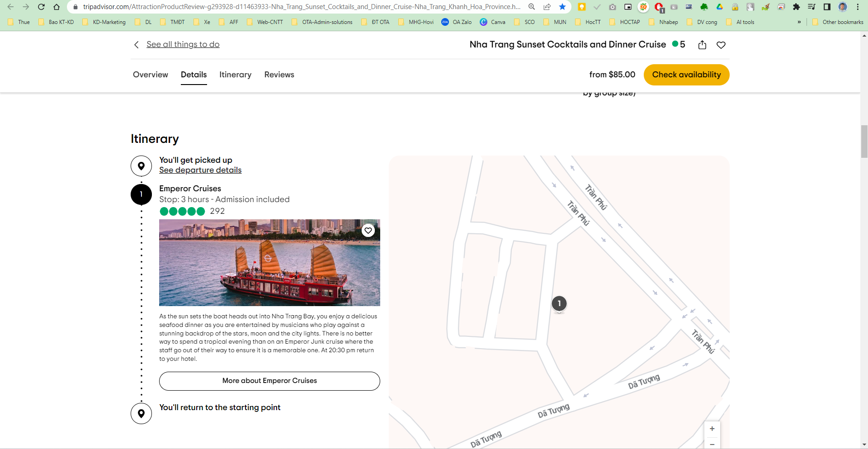Screen dimensions: 868x449
Task: Toggle the bookmark star in the address bar
Action: point(562,7)
